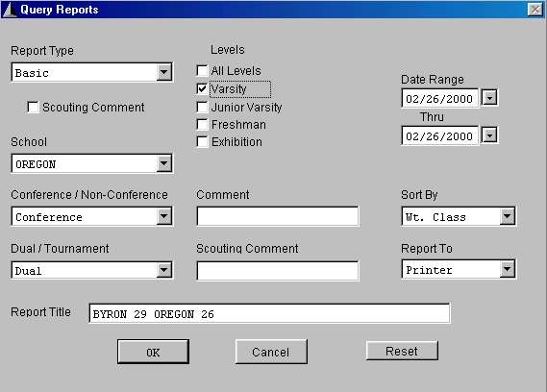The width and height of the screenshot is (547, 392).
Task: Click the Date Range label
Action: click(433, 80)
